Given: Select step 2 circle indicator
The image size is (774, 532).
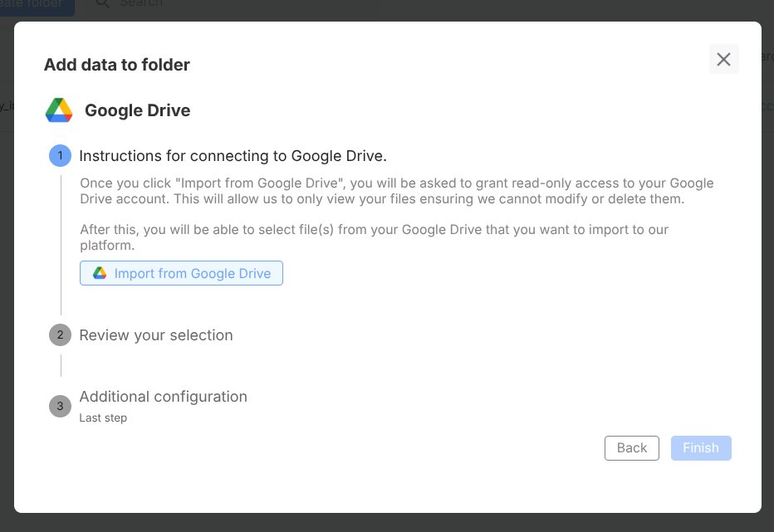Looking at the screenshot, I should click(61, 335).
